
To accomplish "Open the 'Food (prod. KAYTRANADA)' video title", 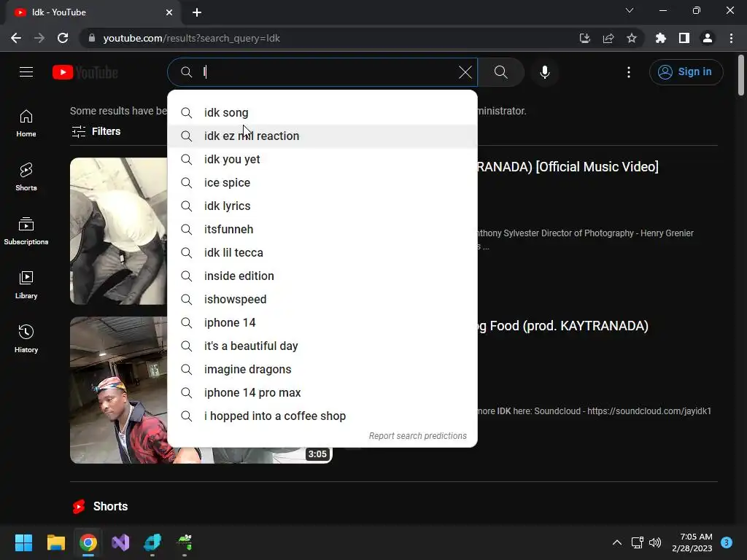I will pyautogui.click(x=563, y=326).
